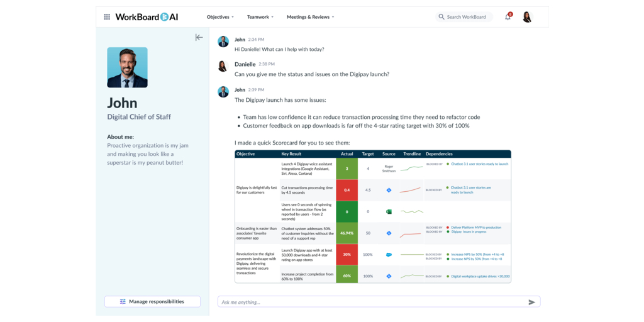
Task: Click the Excel source icon in scorecard
Action: [x=389, y=212]
